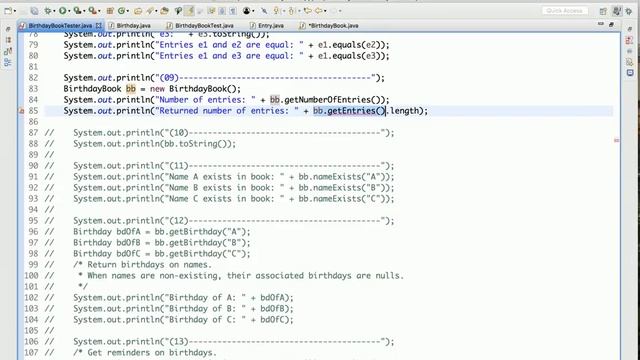Run the program with green Run icon
Image resolution: width=640 pixels, height=360 pixels.
(x=62, y=11)
